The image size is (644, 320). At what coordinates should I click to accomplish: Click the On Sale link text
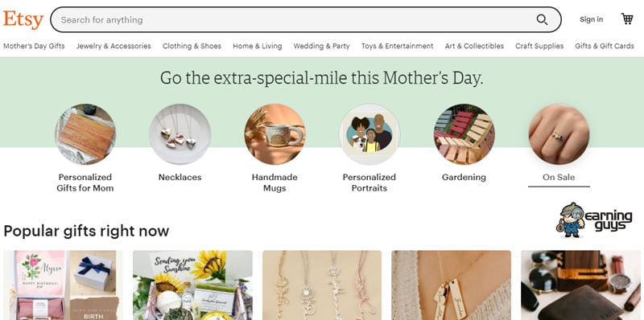point(559,177)
